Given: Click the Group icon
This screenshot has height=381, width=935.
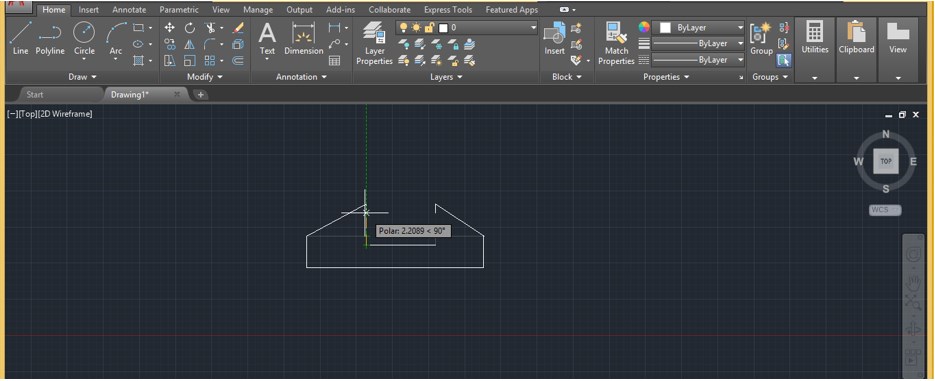Looking at the screenshot, I should click(761, 39).
